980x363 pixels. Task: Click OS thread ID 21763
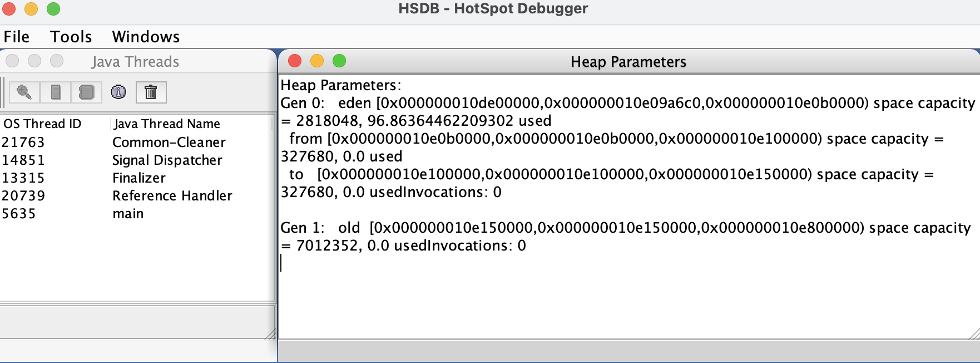(x=23, y=143)
